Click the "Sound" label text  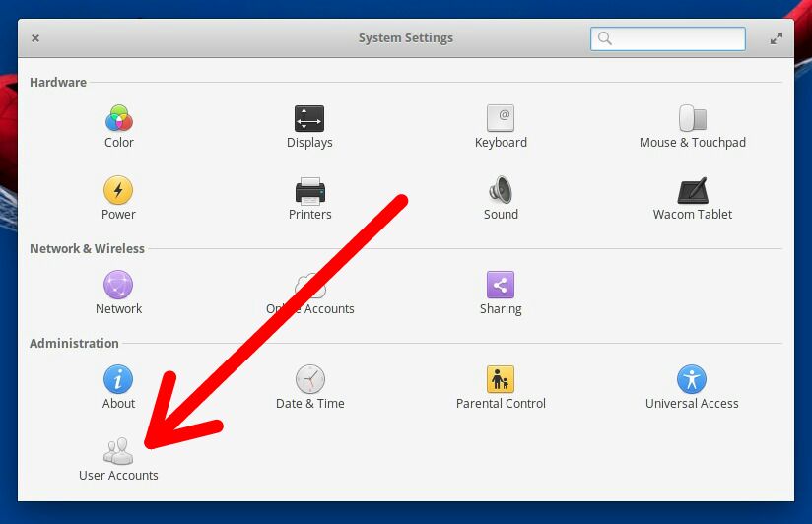[x=501, y=215]
